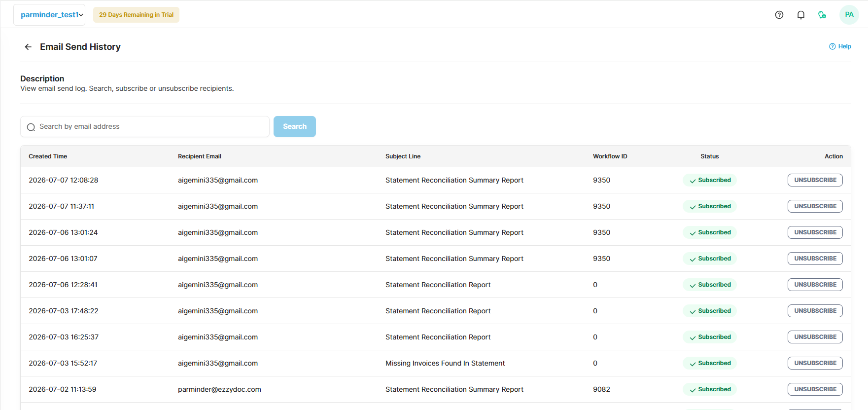The height and width of the screenshot is (410, 868).
Task: Unsubscribe the 2026-07-03 15:52:17 email recipient
Action: coord(815,363)
